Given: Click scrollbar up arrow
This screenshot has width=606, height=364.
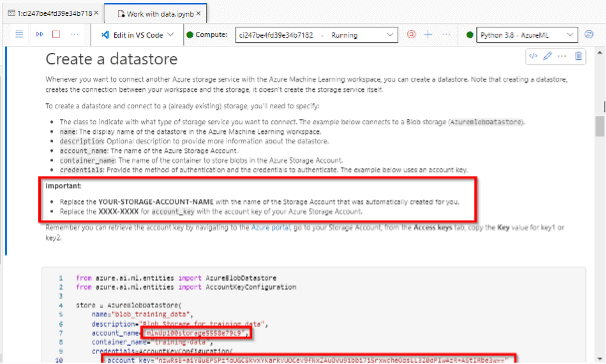Looking at the screenshot, I should (x=599, y=52).
